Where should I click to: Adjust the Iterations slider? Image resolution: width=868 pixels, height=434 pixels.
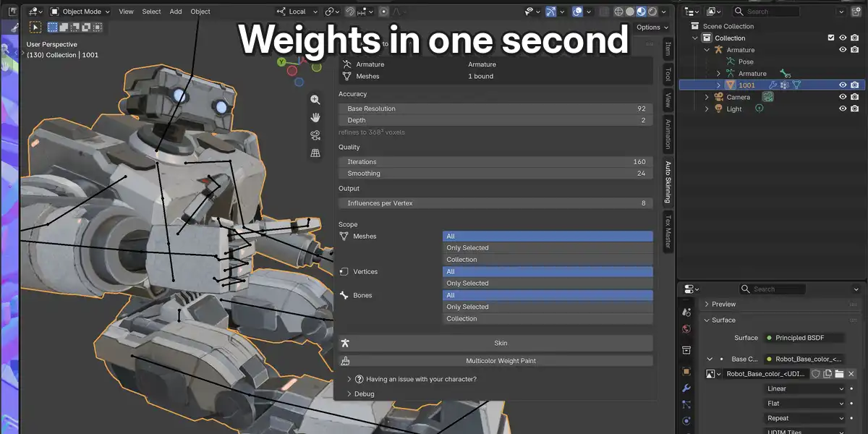click(x=495, y=162)
